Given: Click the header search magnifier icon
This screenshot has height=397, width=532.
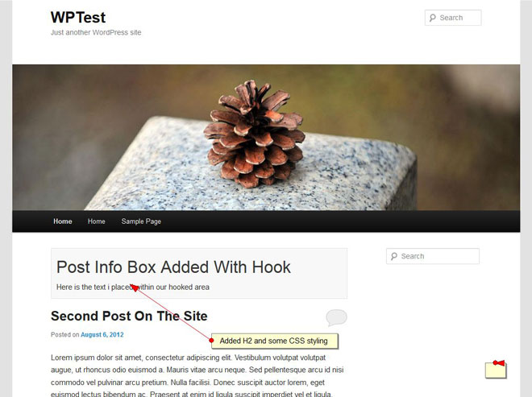Looking at the screenshot, I should (432, 18).
